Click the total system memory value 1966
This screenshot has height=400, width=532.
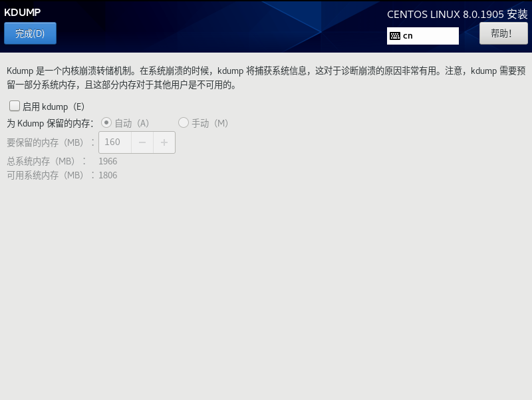click(108, 161)
